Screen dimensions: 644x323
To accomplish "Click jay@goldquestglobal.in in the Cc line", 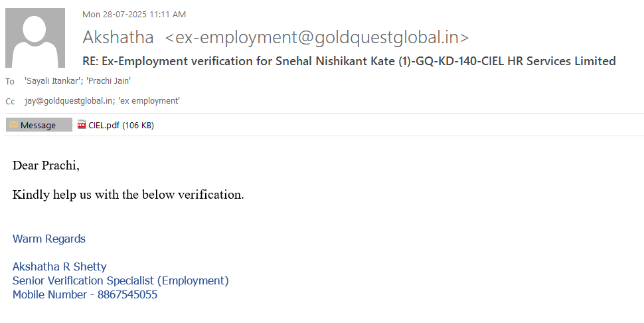I will tap(69, 101).
